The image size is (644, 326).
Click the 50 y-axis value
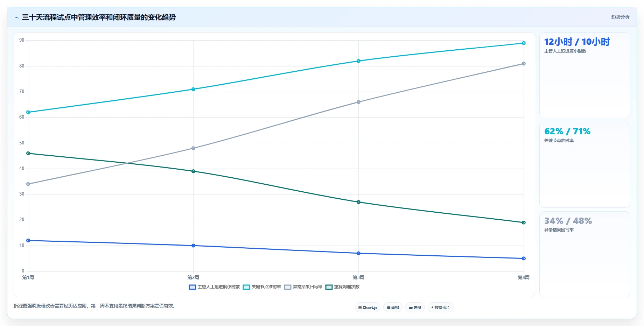coord(22,143)
